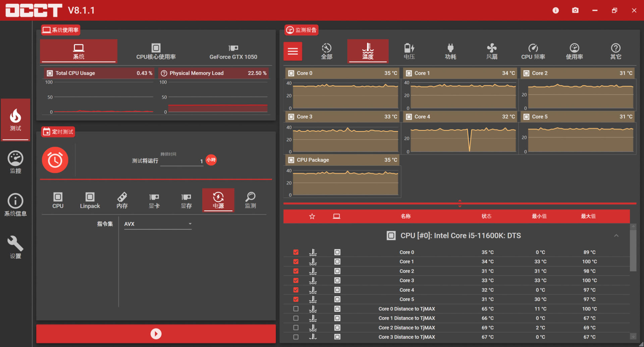
Task: Select the 显存 VRAM test
Action: pyautogui.click(x=186, y=200)
